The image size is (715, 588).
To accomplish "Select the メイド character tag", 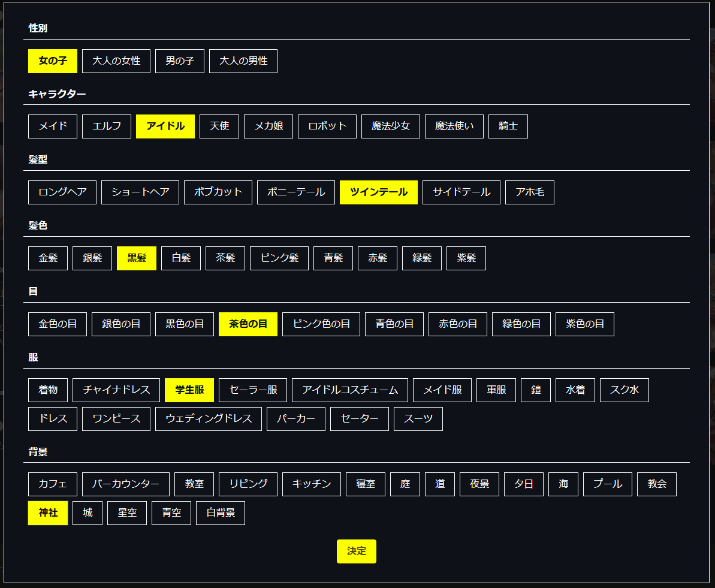I will coord(53,126).
